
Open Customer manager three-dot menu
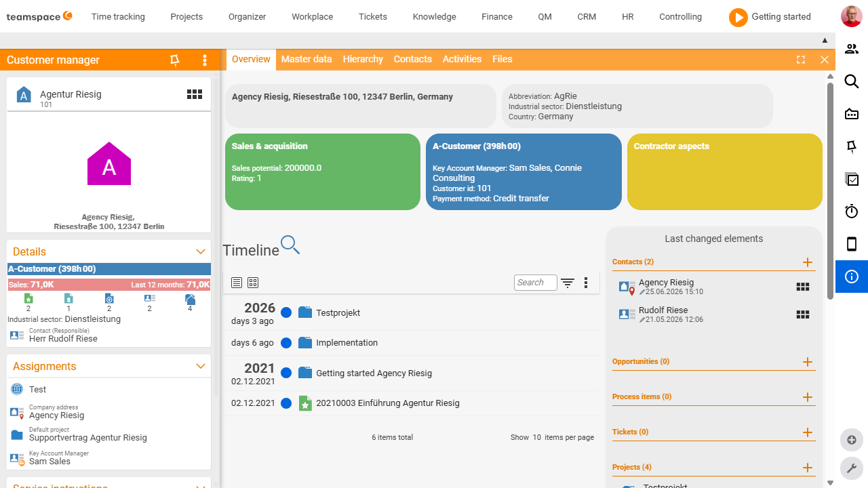click(205, 60)
